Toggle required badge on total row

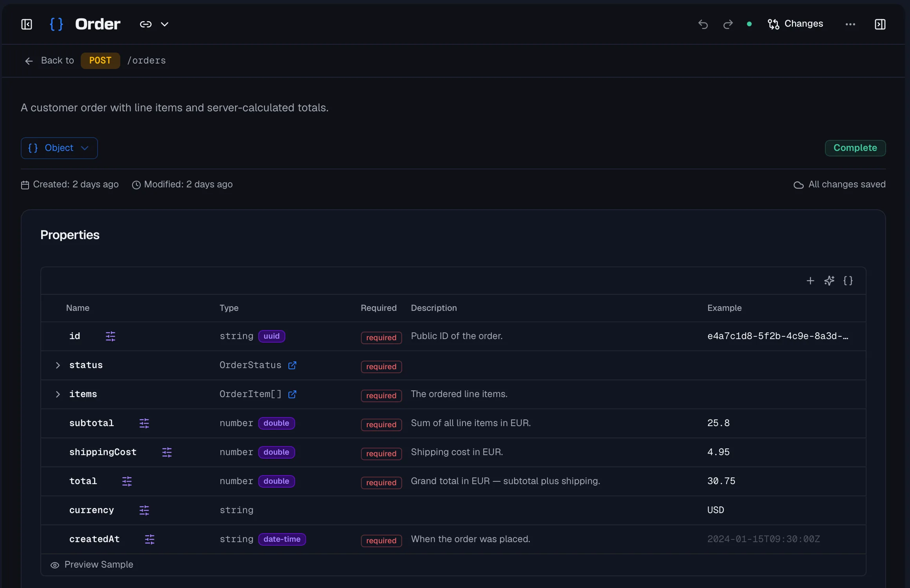(x=381, y=483)
